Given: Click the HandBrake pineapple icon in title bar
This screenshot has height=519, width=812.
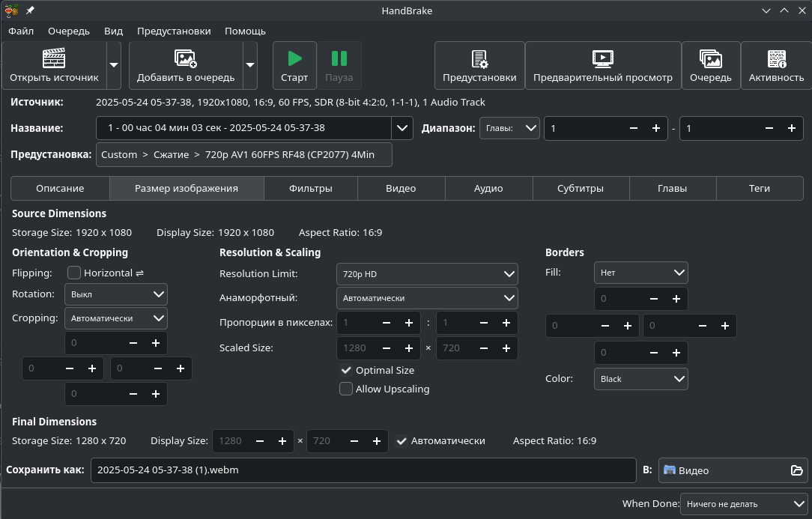Looking at the screenshot, I should 11,10.
